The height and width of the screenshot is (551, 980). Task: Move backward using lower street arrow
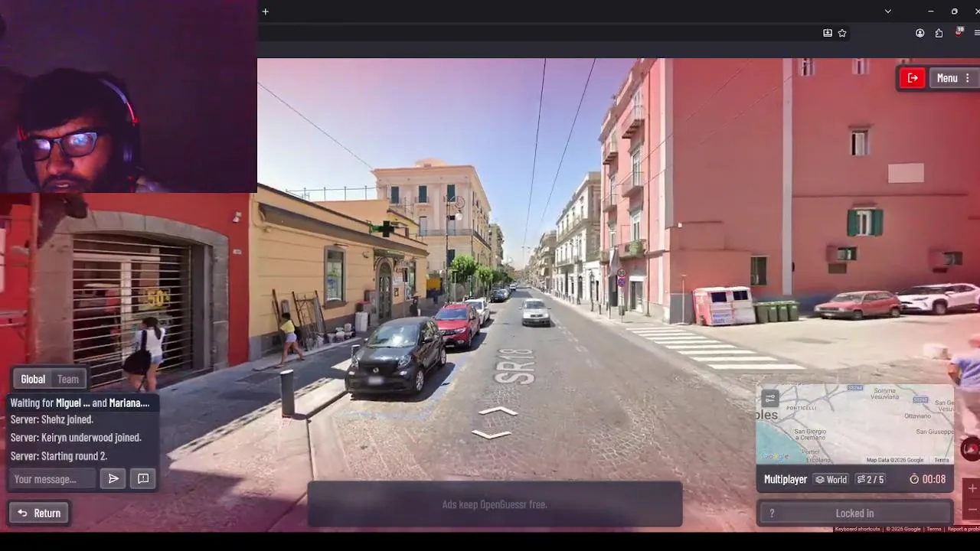click(492, 434)
